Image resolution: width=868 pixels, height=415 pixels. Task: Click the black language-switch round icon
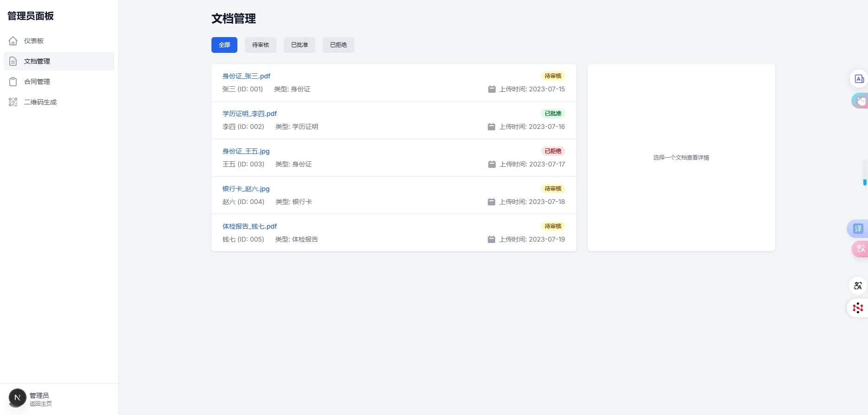(858, 286)
